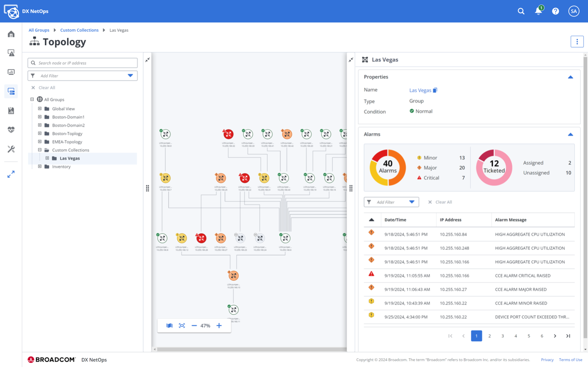The height and width of the screenshot is (369, 588).
Task: Open the Privacy link in footer
Action: [547, 360]
